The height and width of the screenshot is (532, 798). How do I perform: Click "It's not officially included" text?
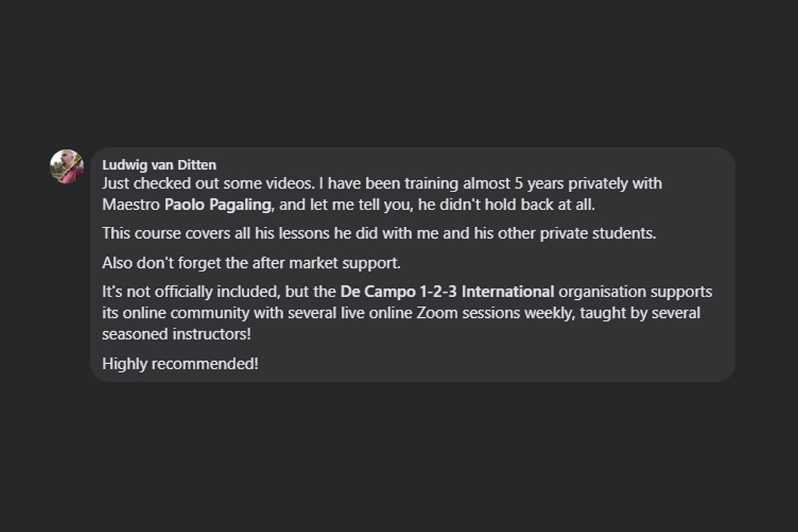tap(192, 291)
